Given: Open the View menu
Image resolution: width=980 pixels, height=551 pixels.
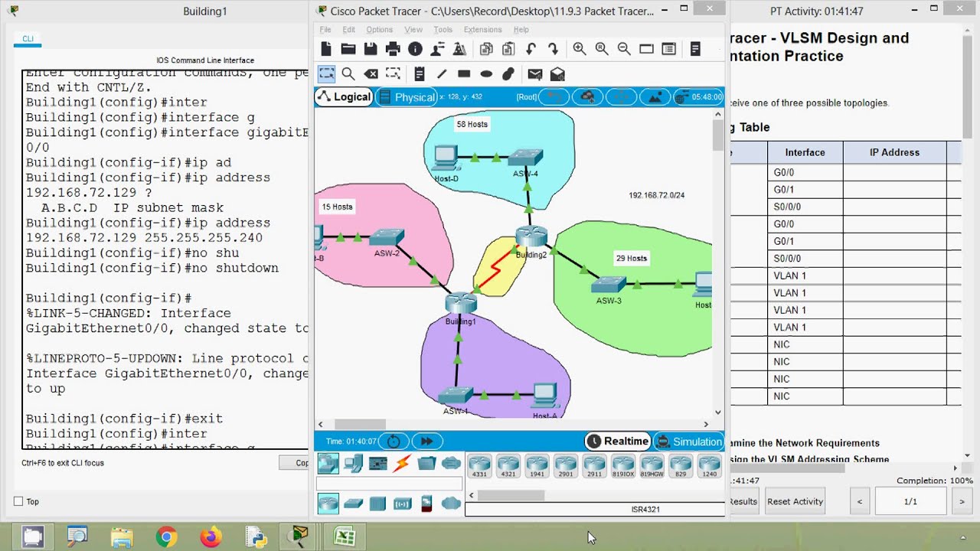Looking at the screenshot, I should tap(413, 30).
